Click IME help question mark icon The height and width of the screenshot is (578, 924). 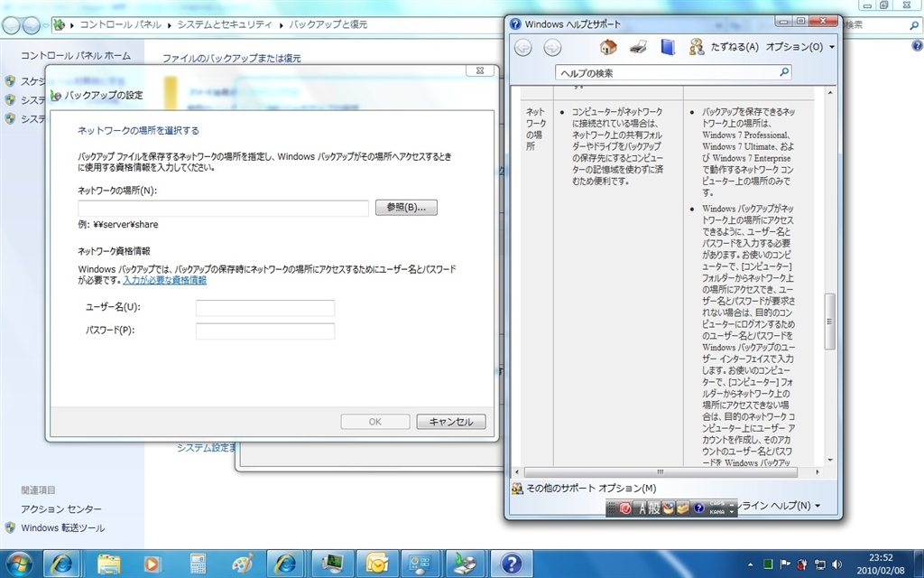[699, 508]
